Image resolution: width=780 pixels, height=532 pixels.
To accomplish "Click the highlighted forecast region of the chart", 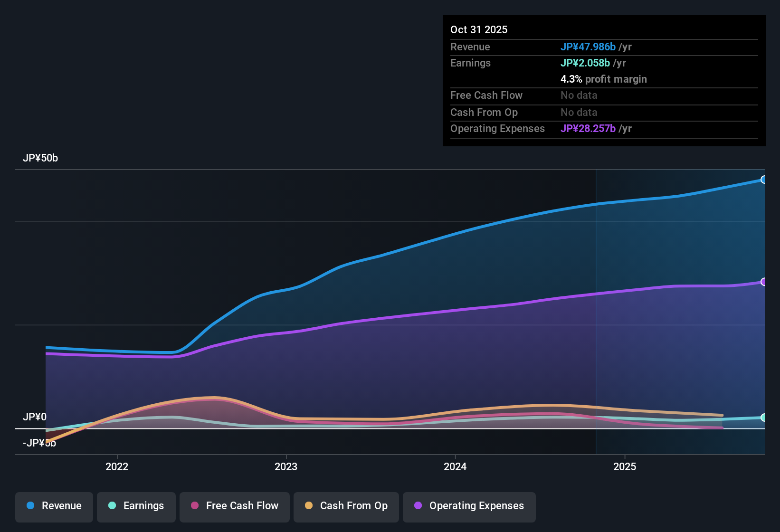I will click(x=679, y=309).
